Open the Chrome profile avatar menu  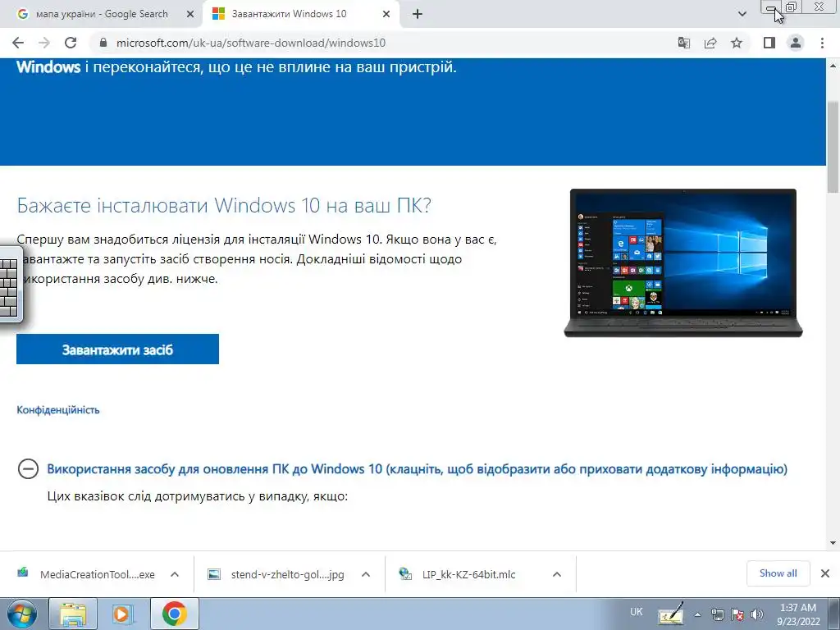pyautogui.click(x=796, y=43)
